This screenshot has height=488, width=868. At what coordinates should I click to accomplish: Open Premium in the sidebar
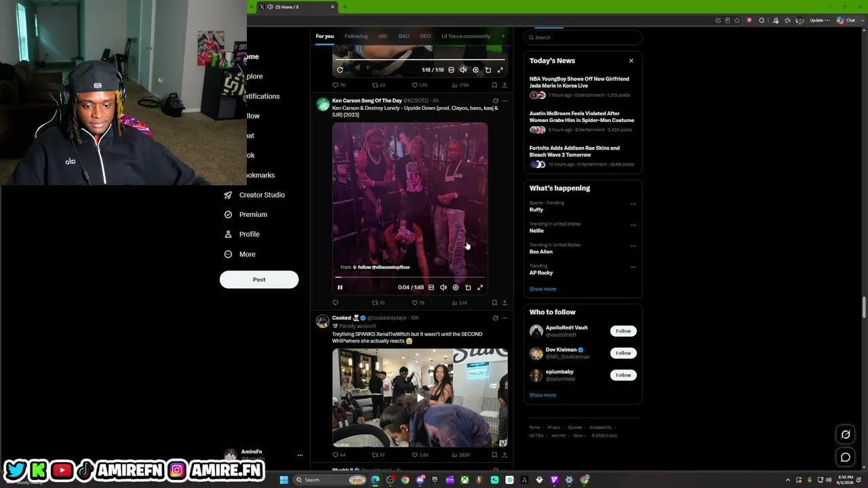245,215
